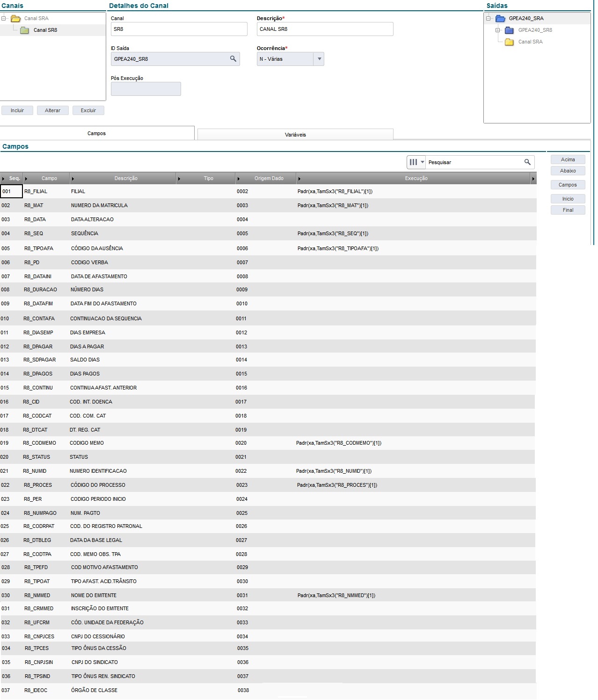Click the column chooser icon beside Pesquisar
Image resolution: width=598 pixels, height=700 pixels.
click(x=413, y=162)
